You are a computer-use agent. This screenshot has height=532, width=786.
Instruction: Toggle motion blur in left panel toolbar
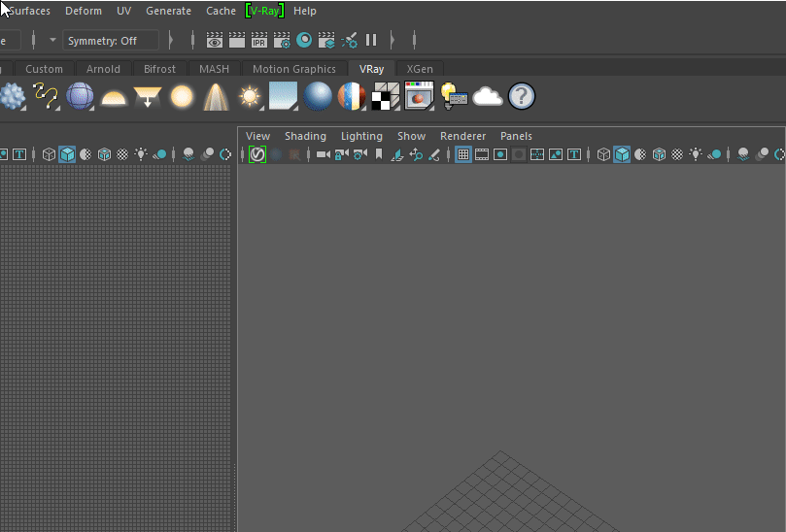click(x=207, y=154)
